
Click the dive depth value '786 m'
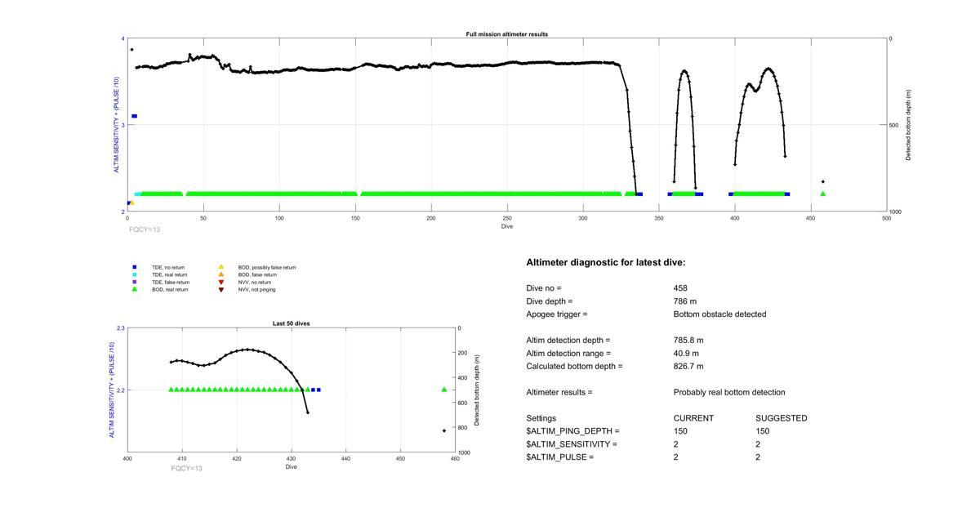tap(685, 301)
